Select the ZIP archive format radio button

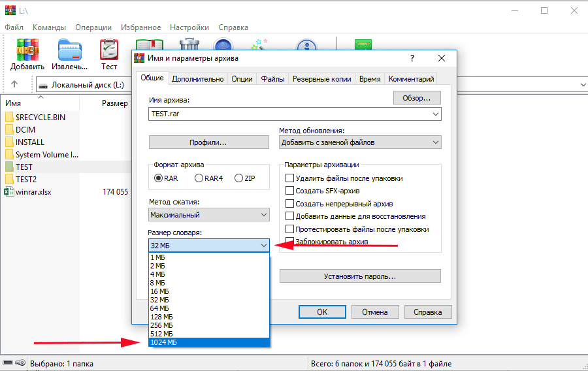pyautogui.click(x=238, y=178)
